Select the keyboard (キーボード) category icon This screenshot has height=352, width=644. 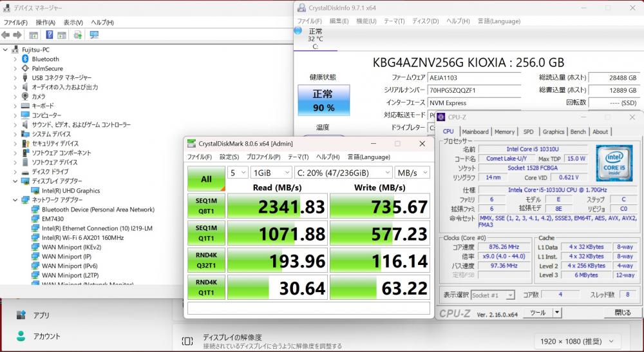tap(25, 106)
